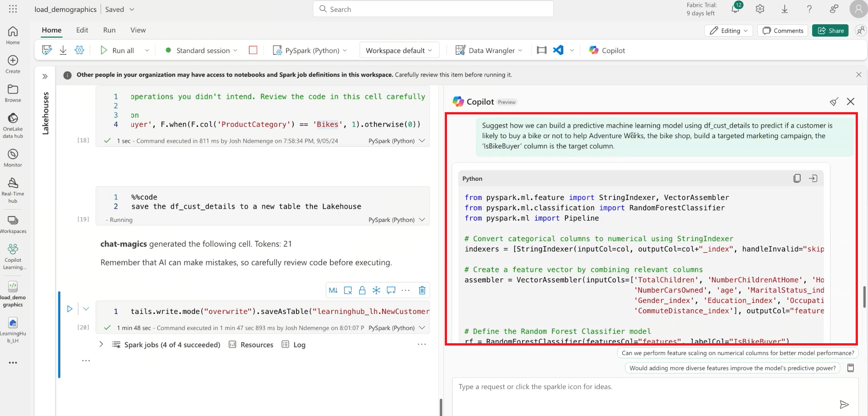The height and width of the screenshot is (416, 868).
Task: Select load_demographics notebook in sidebar
Action: coord(13,293)
